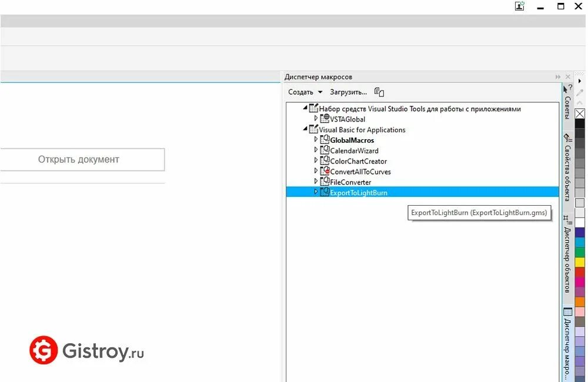Expand the ColorChartCreator project arrow
The width and height of the screenshot is (588, 382).
coord(316,160)
